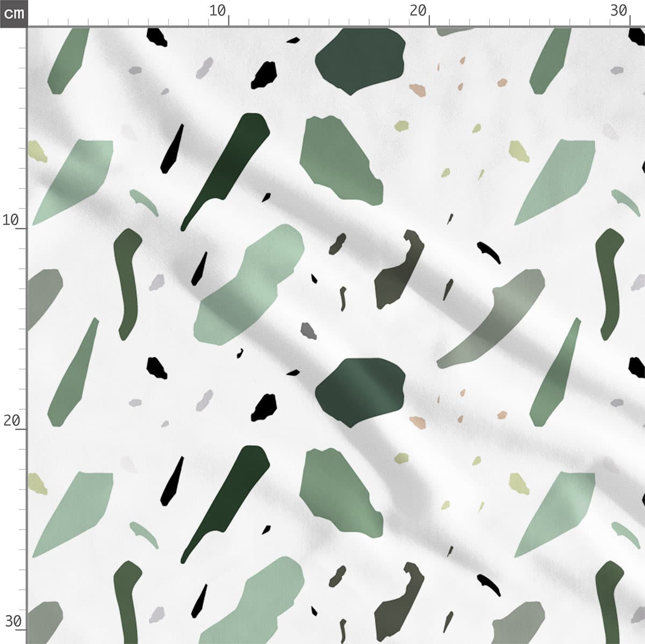Click the '20' mark on the left ruler

coord(11,420)
